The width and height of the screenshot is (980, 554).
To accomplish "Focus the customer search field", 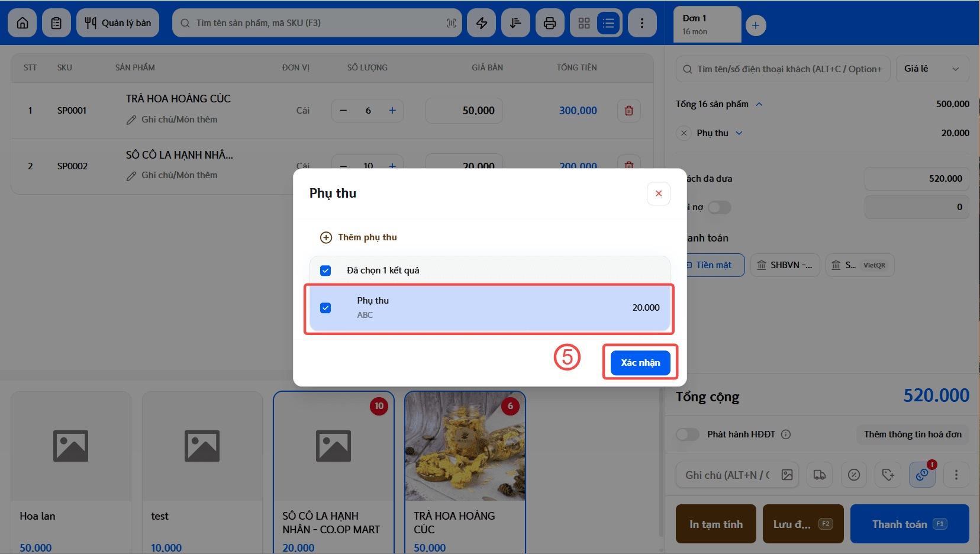I will pos(783,69).
